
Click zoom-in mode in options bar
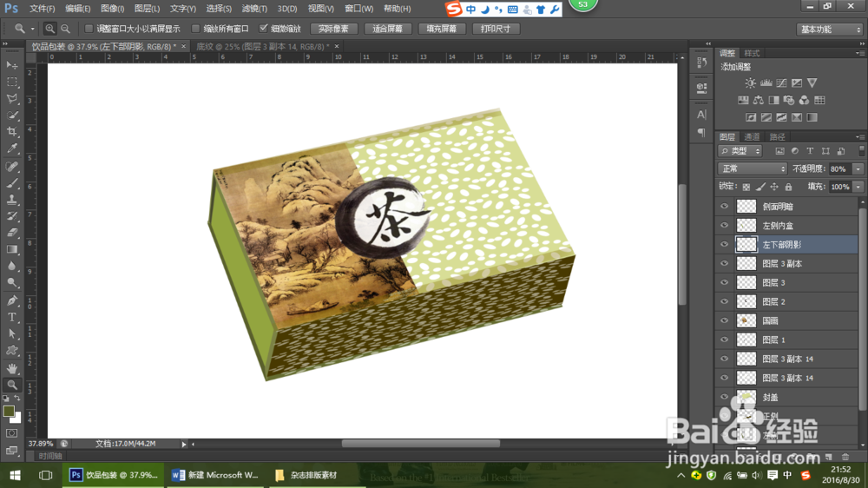point(49,29)
